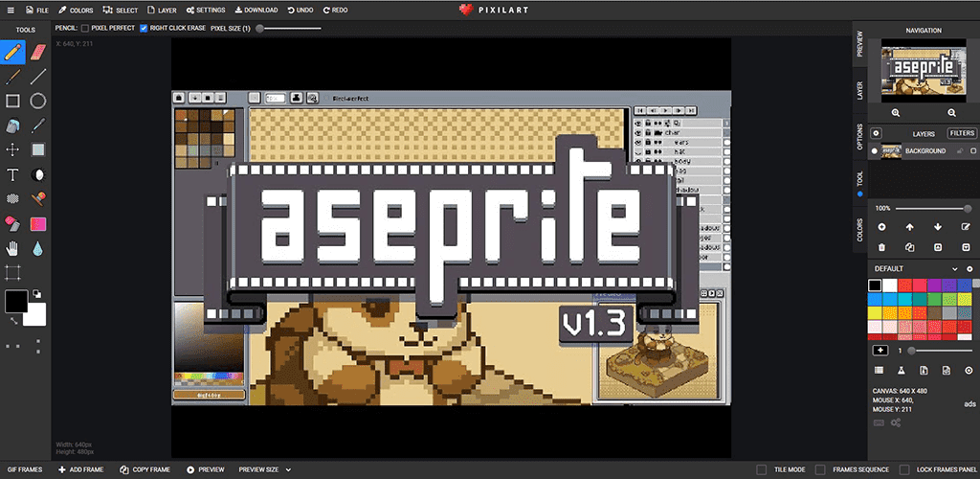Choose the Stamp tool
This screenshot has width=980, height=479.
(x=38, y=199)
